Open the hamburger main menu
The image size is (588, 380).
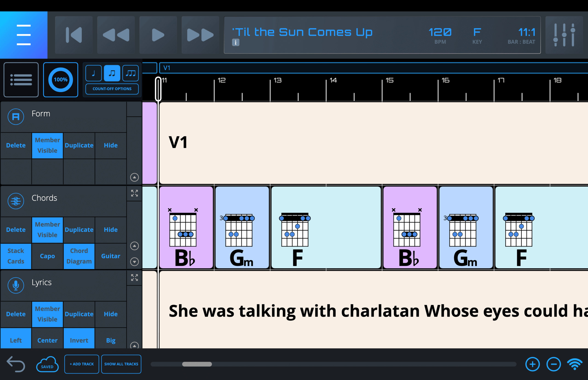pos(24,35)
